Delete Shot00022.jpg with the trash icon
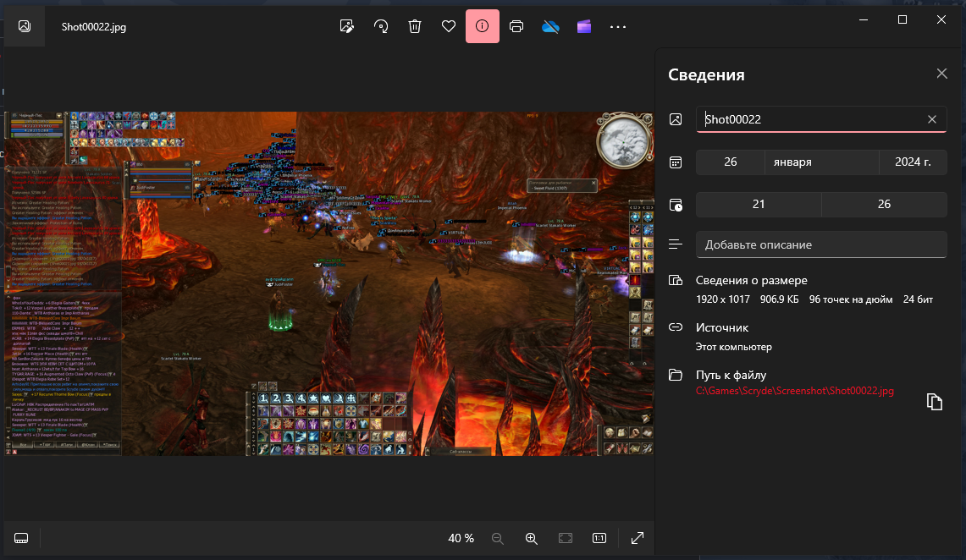This screenshot has height=560, width=966. (x=415, y=26)
